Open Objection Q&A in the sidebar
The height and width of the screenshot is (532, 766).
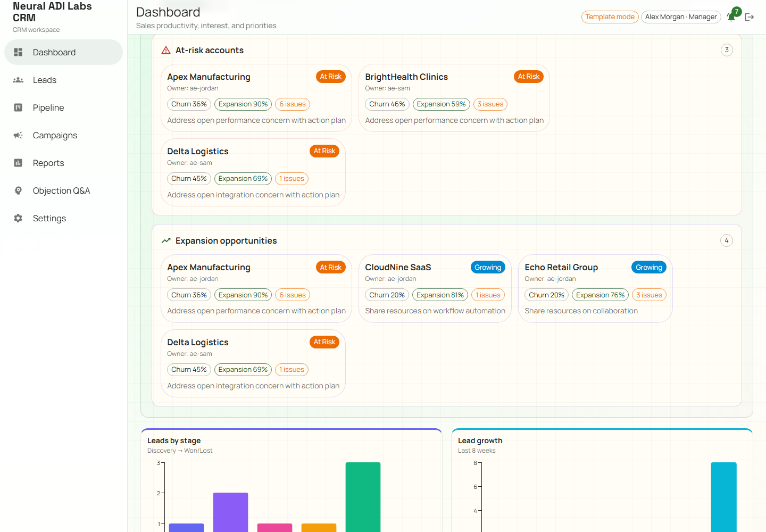coord(63,190)
